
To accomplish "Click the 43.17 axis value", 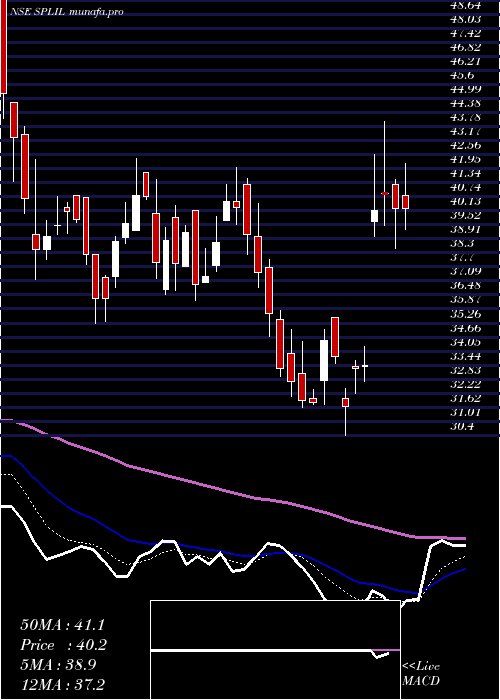I will tap(467, 132).
